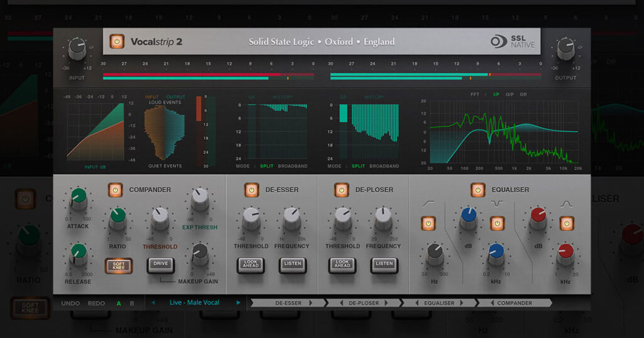Set De-Ploser mode to Split
This screenshot has width=644, height=338.
pyautogui.click(x=358, y=166)
